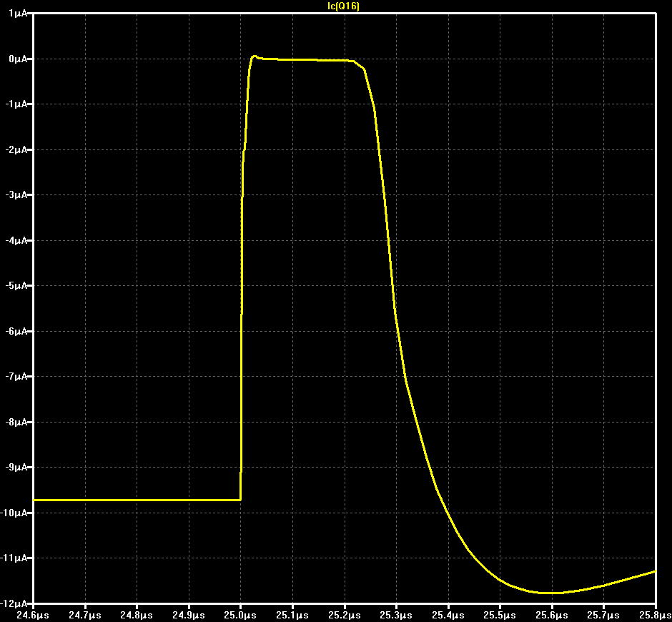The height and width of the screenshot is (622, 672).
Task: Click the 1µA y-axis label
Action: (x=18, y=14)
